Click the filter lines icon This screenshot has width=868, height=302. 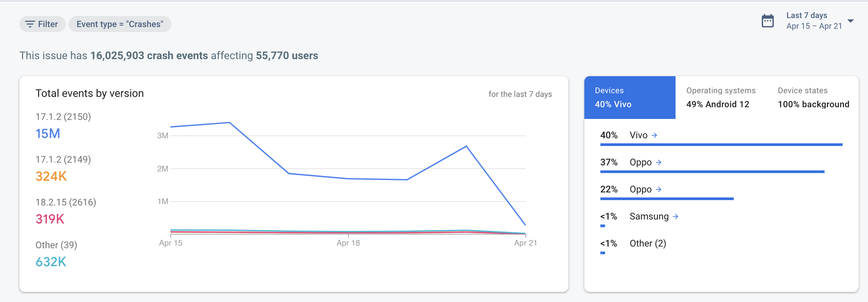click(x=30, y=24)
